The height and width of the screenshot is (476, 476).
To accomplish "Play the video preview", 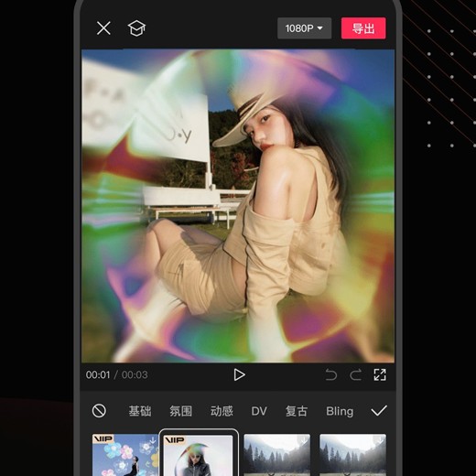I will [239, 374].
